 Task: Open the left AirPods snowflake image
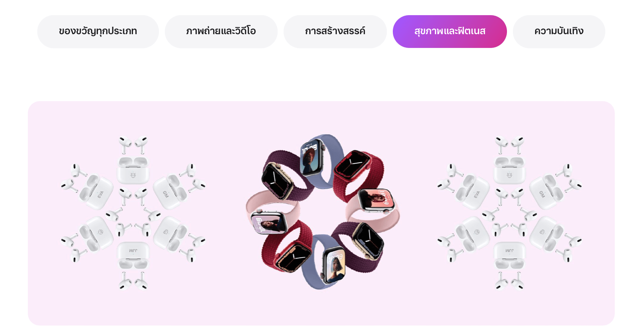[133, 213]
